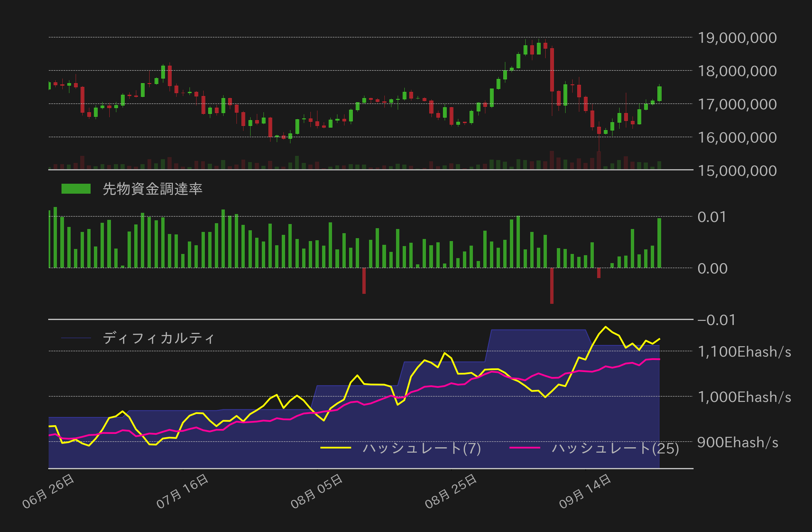Click the 09月 14日 date axis label

click(x=585, y=491)
